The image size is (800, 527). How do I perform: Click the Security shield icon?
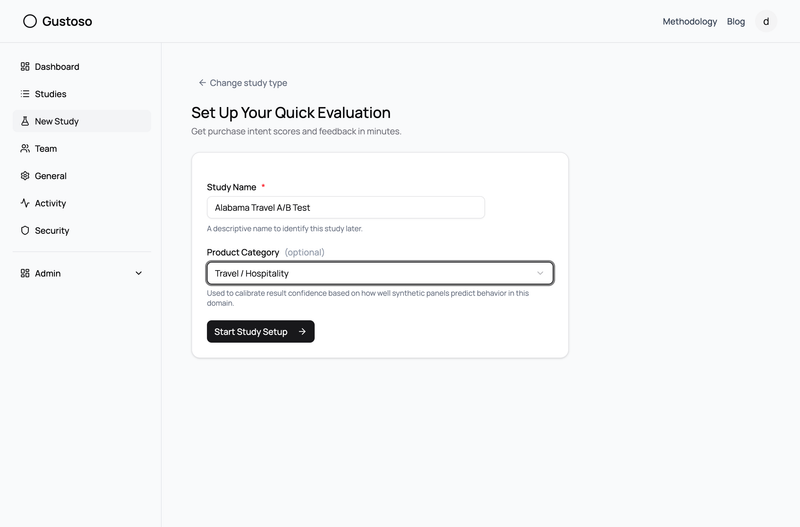[x=25, y=231]
